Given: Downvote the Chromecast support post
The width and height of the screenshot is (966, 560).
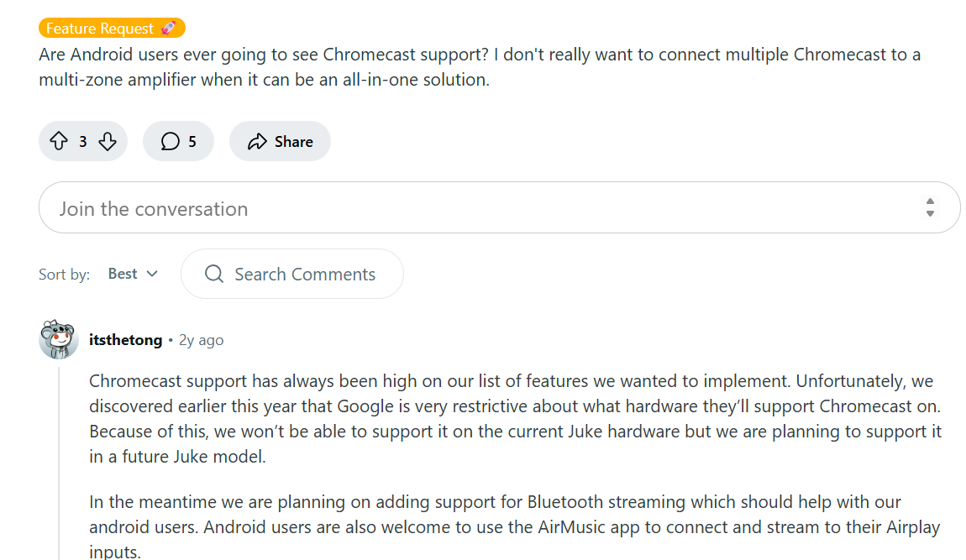Looking at the screenshot, I should tap(108, 142).
